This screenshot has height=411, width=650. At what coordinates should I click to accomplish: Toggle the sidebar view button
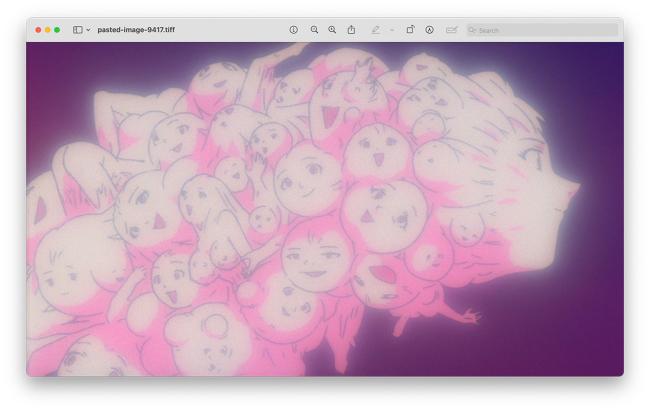[77, 30]
